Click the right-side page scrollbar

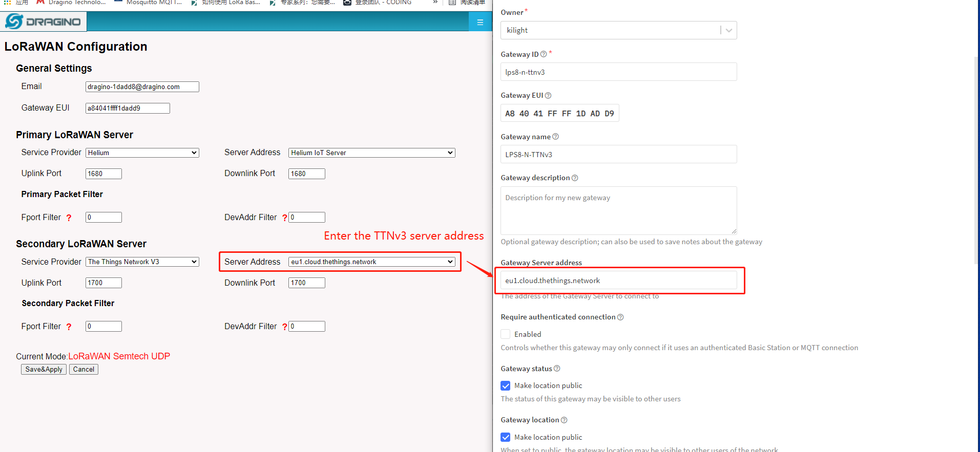coord(977,160)
